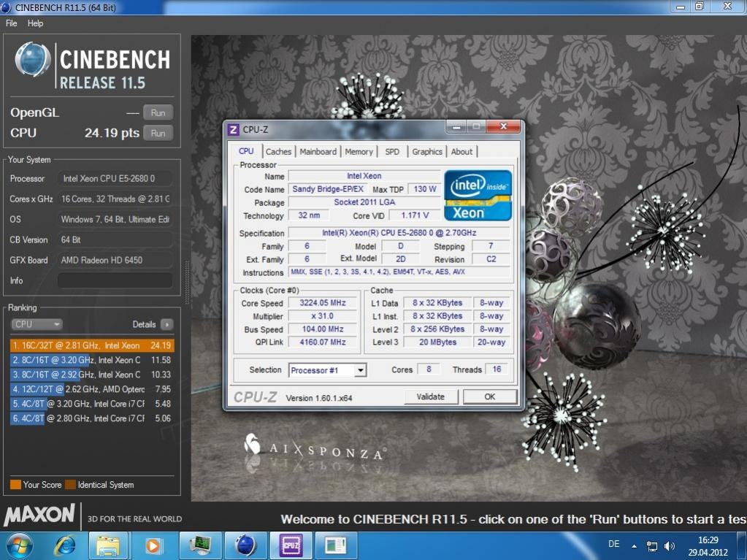This screenshot has width=747, height=560.
Task: Click the Revision C2 value
Action: pos(491,259)
